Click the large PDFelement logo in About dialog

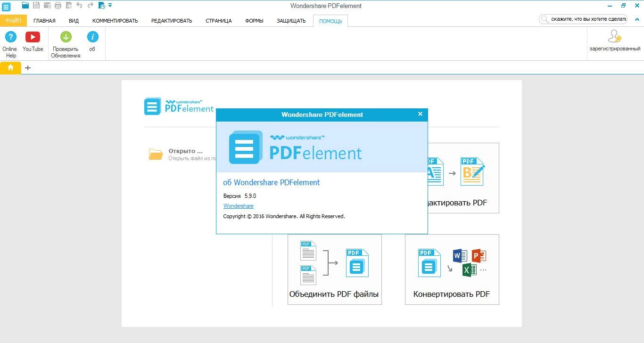[296, 147]
